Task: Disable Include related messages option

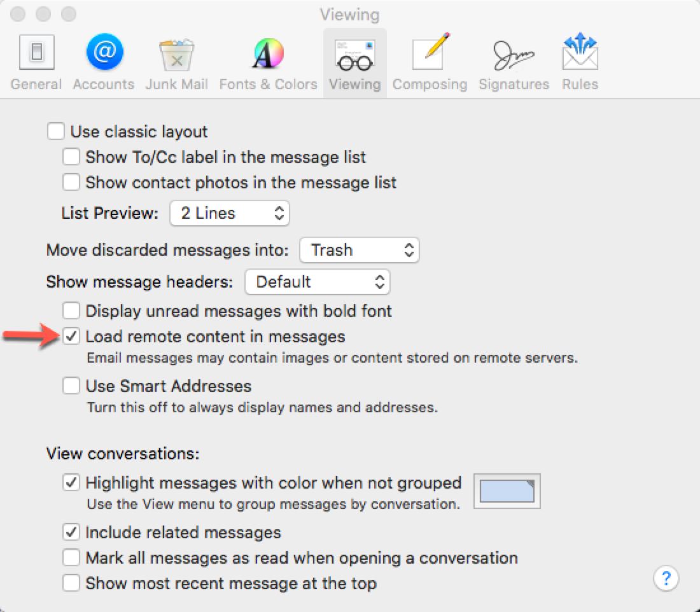Action: (71, 532)
